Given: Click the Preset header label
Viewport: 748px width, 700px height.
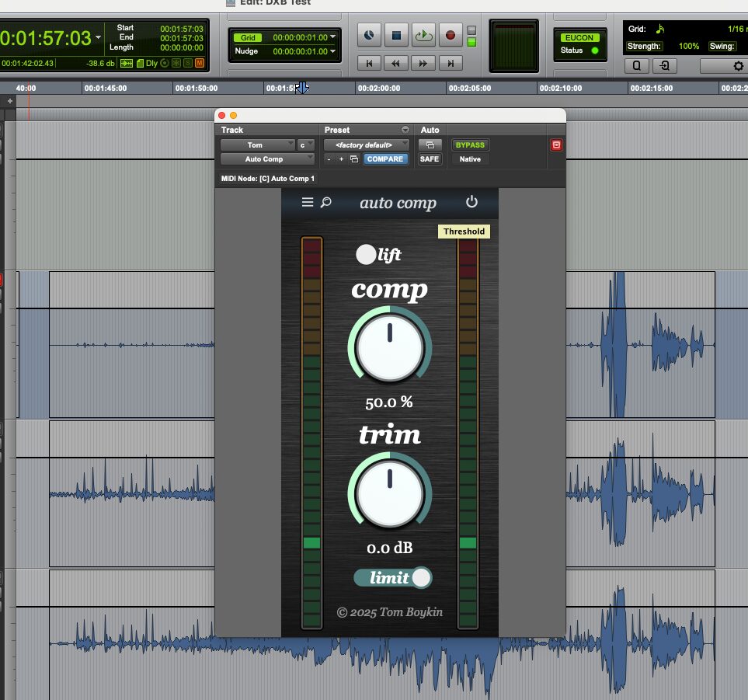Looking at the screenshot, I should click(x=337, y=130).
